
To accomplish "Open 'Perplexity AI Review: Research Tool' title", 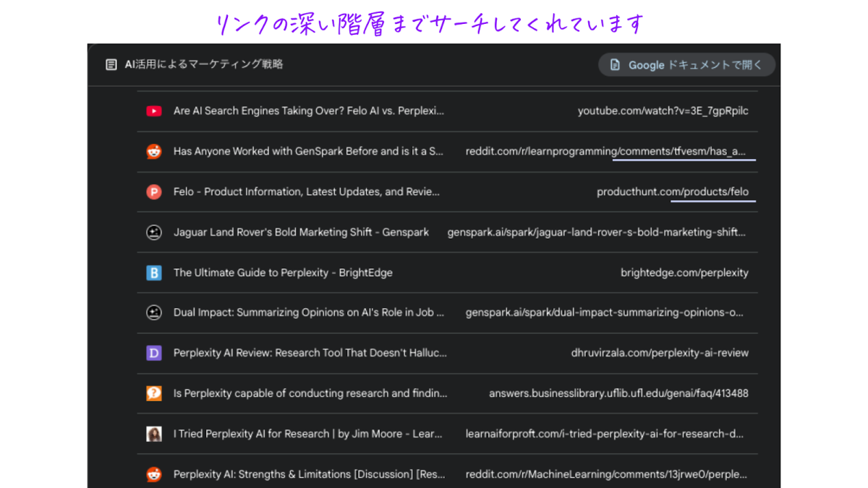I will [x=310, y=354].
